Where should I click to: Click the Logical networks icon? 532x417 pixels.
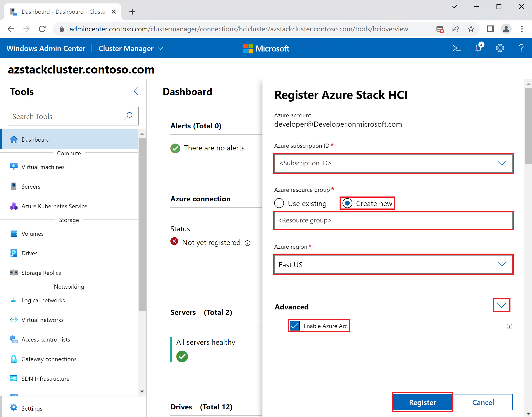[14, 300]
